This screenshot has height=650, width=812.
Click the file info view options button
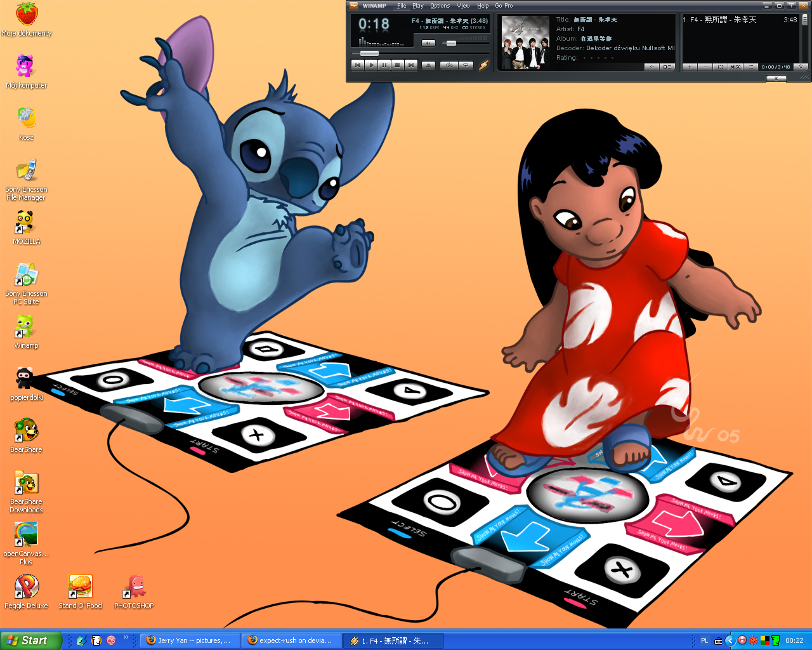[x=667, y=67]
